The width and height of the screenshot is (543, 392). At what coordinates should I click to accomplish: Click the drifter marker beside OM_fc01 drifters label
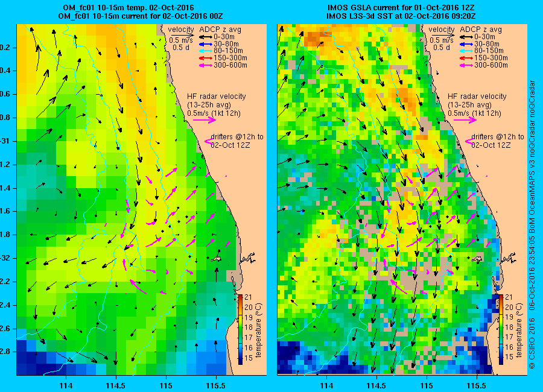point(209,141)
